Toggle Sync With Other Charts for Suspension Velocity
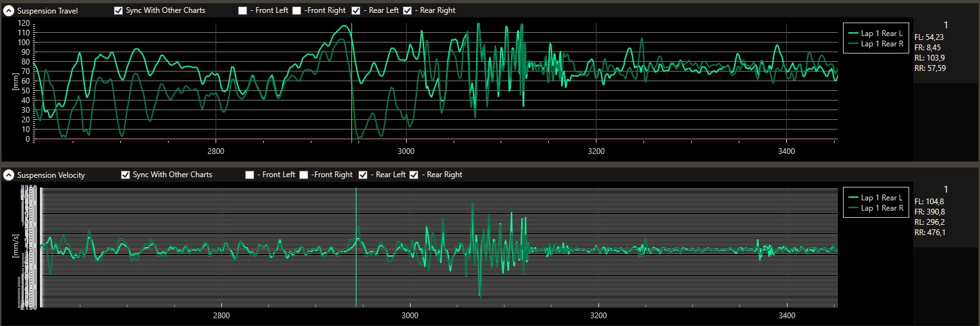This screenshot has height=326, width=980. [126, 175]
